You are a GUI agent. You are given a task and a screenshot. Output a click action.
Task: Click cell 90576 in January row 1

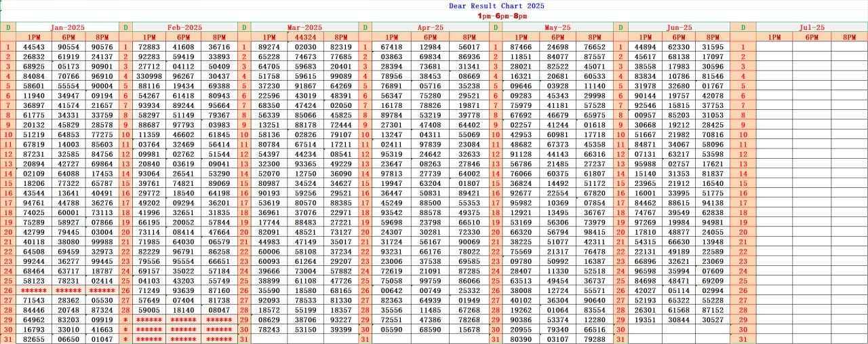(102, 47)
